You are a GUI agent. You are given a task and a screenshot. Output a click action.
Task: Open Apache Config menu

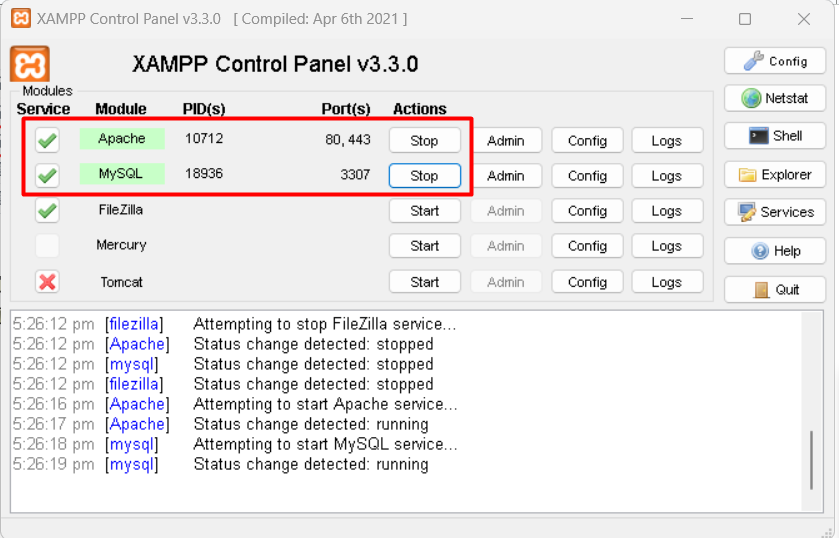coord(588,141)
